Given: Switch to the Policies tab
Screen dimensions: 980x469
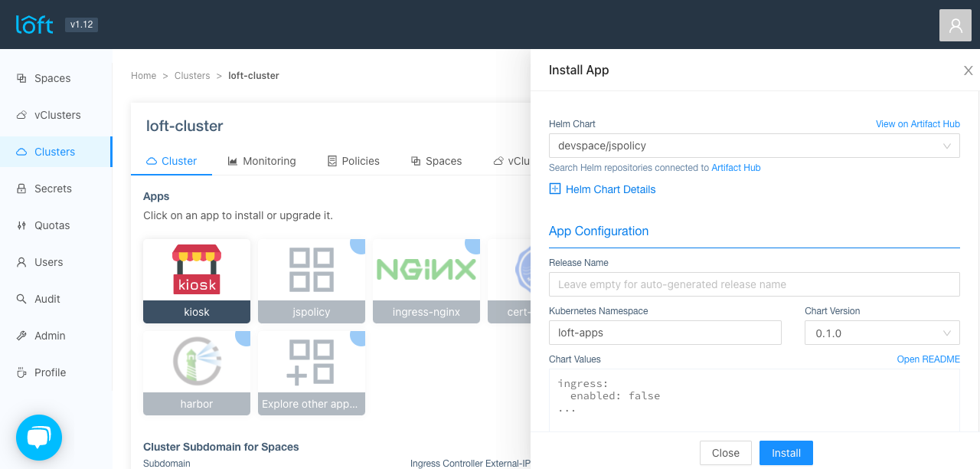Looking at the screenshot, I should (x=353, y=161).
